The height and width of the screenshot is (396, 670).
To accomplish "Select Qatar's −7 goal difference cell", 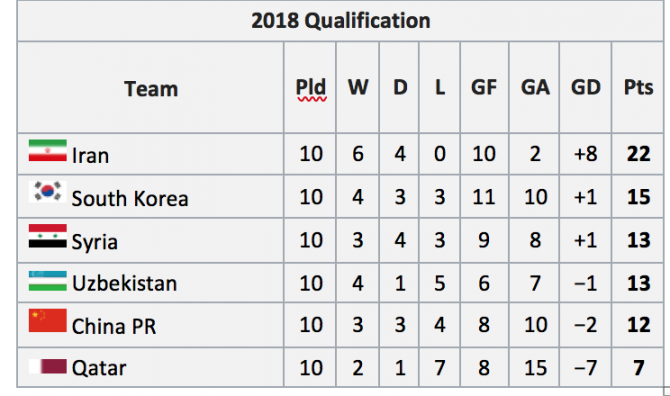I will pos(585,368).
